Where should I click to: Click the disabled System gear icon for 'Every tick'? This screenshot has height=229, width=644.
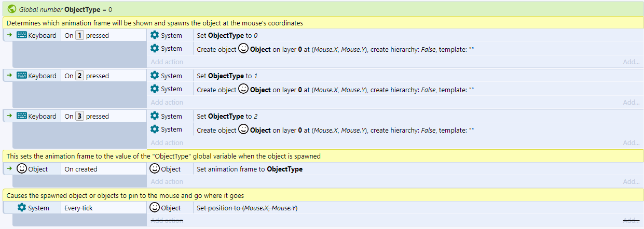pyautogui.click(x=22, y=208)
